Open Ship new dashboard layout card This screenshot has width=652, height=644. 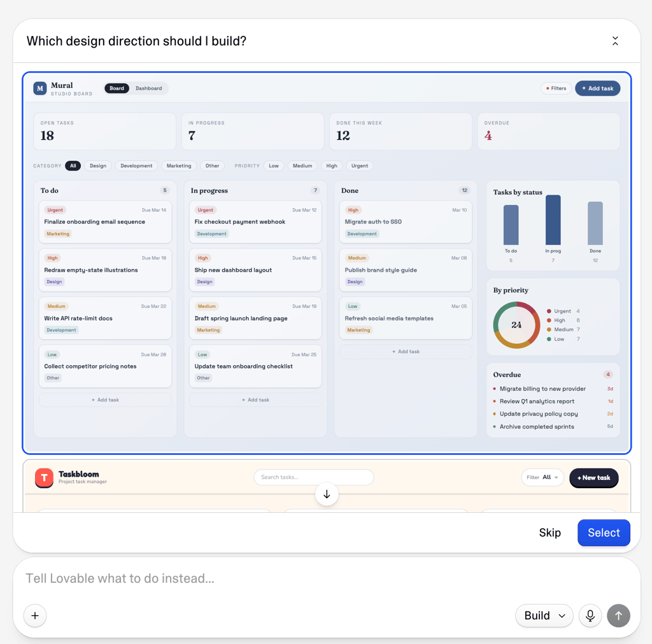tap(255, 270)
